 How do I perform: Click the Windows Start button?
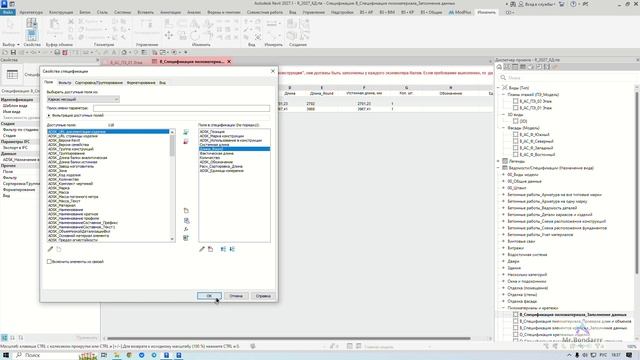(x=6, y=356)
